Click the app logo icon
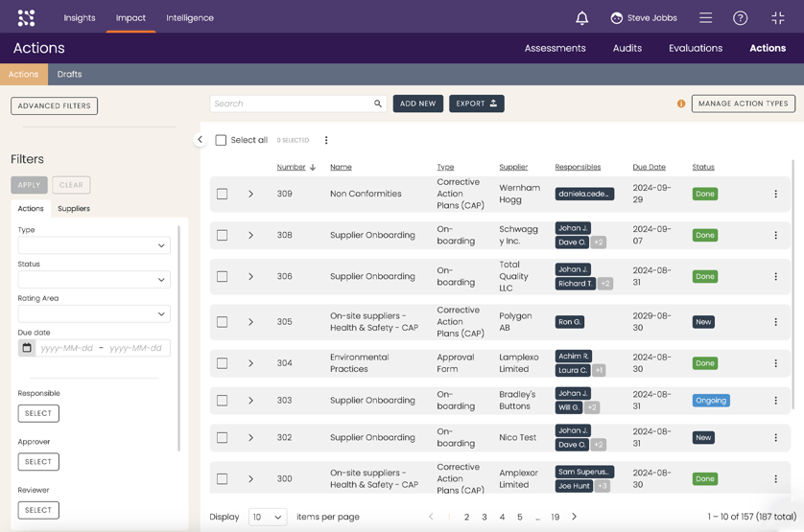Screen dimensions: 804x532 [26, 18]
